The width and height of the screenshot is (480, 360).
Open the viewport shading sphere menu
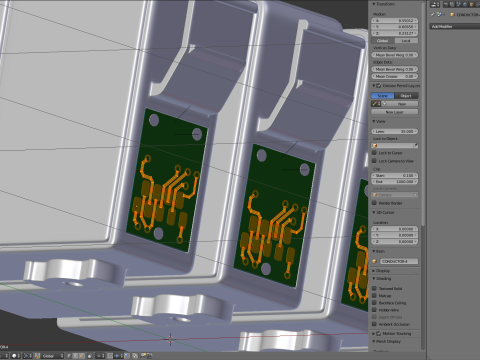click(16, 356)
